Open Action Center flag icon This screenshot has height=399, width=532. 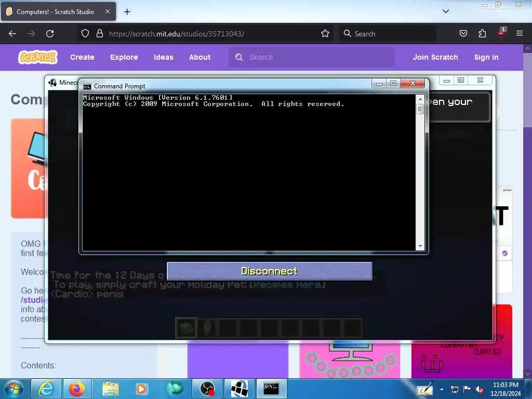467,389
